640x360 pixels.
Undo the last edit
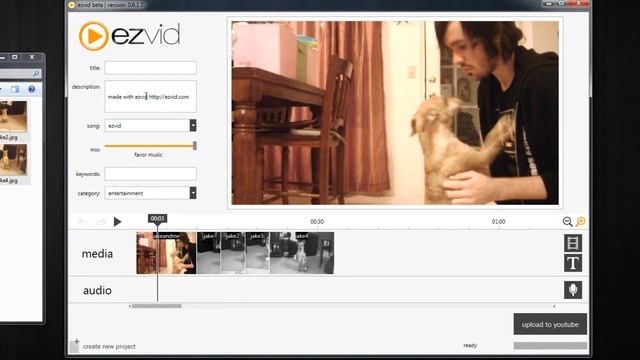tap(83, 222)
